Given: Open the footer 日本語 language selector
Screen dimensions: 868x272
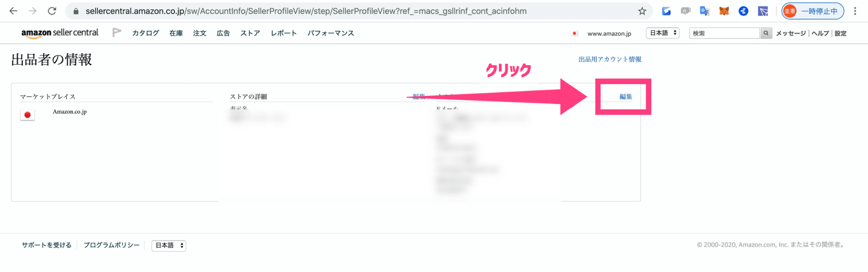Looking at the screenshot, I should pyautogui.click(x=169, y=246).
